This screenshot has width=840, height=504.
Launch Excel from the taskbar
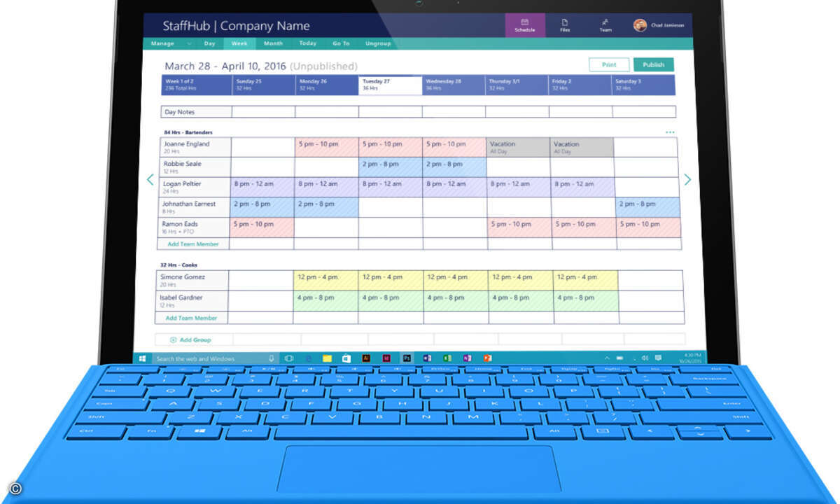447,358
